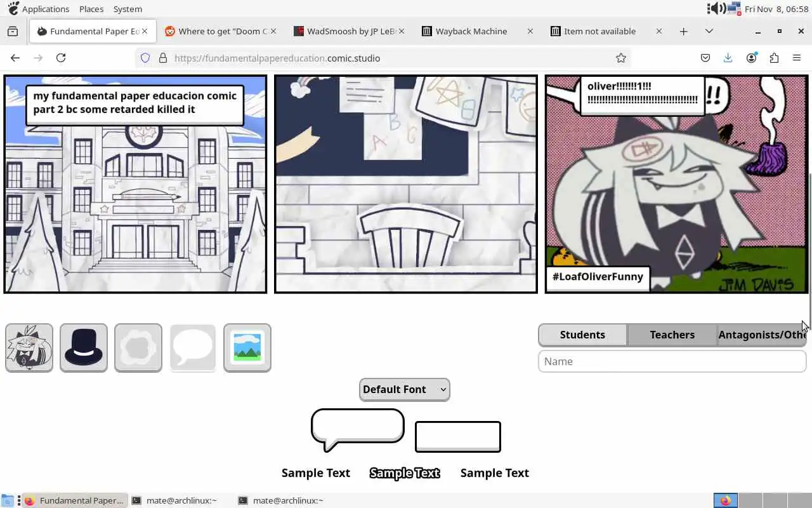Image resolution: width=812 pixels, height=508 pixels.
Task: Open the System menu
Action: (x=128, y=9)
